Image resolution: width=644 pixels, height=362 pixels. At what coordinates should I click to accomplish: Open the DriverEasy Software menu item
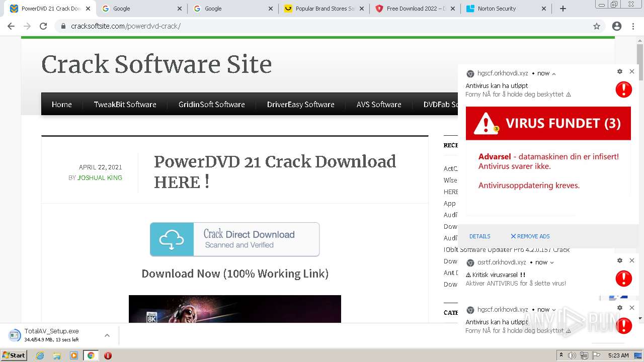301,104
